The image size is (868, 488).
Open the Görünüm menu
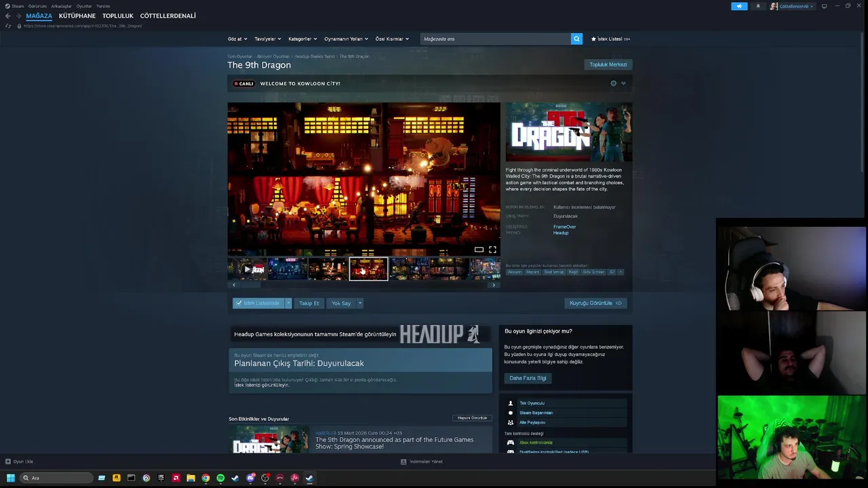tap(37, 6)
